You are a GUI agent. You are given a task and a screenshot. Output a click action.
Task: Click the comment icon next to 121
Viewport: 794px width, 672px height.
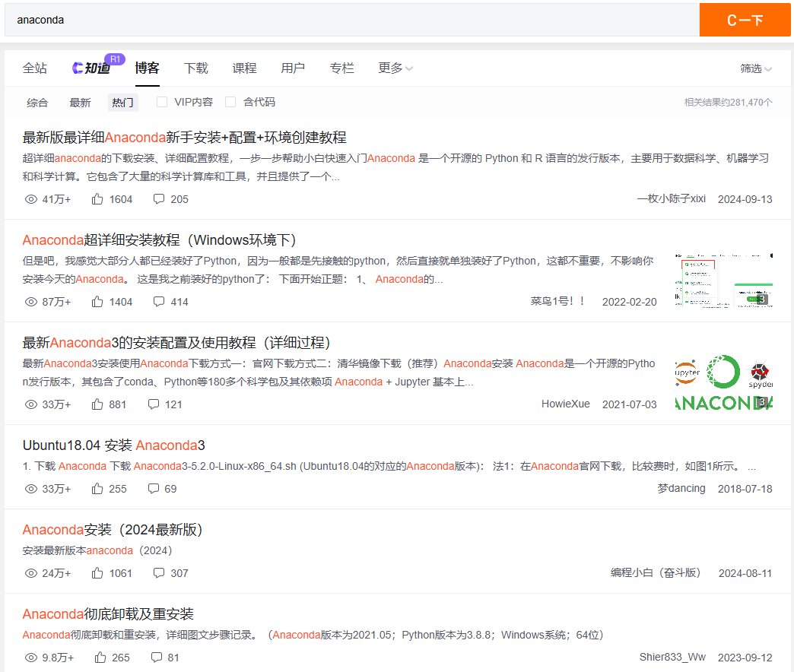pyautogui.click(x=154, y=404)
